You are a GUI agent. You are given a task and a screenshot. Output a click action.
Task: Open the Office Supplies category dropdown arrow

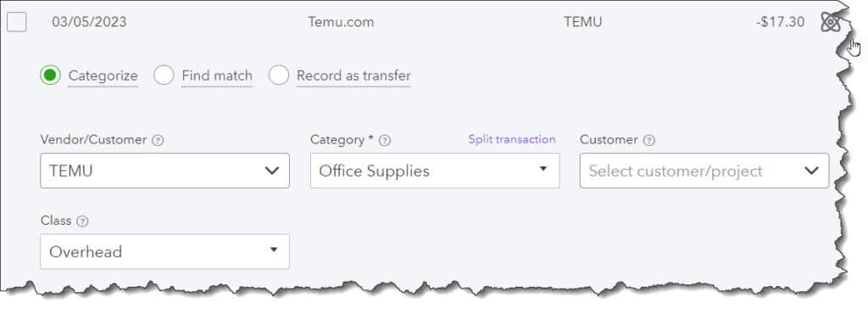543,169
